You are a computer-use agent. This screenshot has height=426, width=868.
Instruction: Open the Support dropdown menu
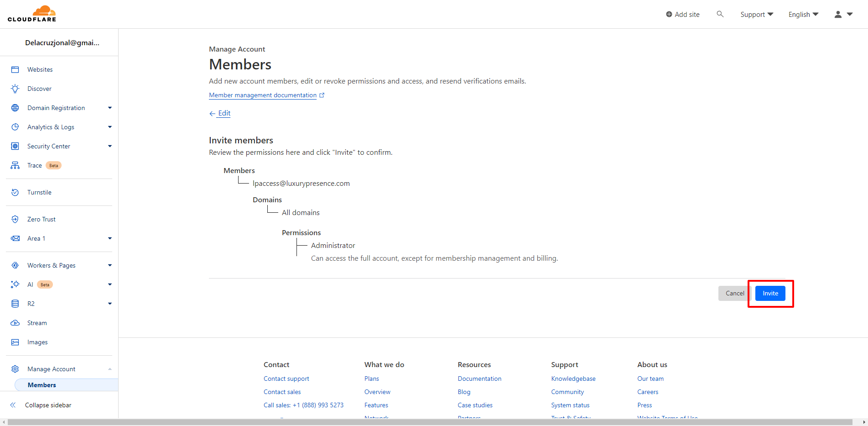pos(756,15)
